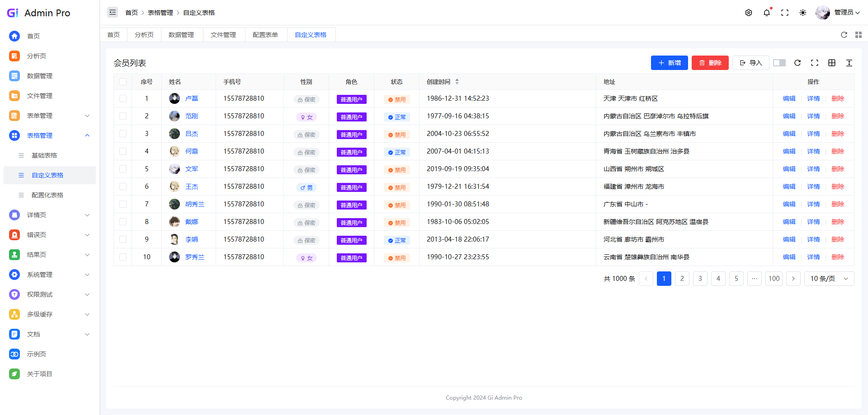
Task: Open 基础表格 in the sidebar
Action: click(x=44, y=155)
